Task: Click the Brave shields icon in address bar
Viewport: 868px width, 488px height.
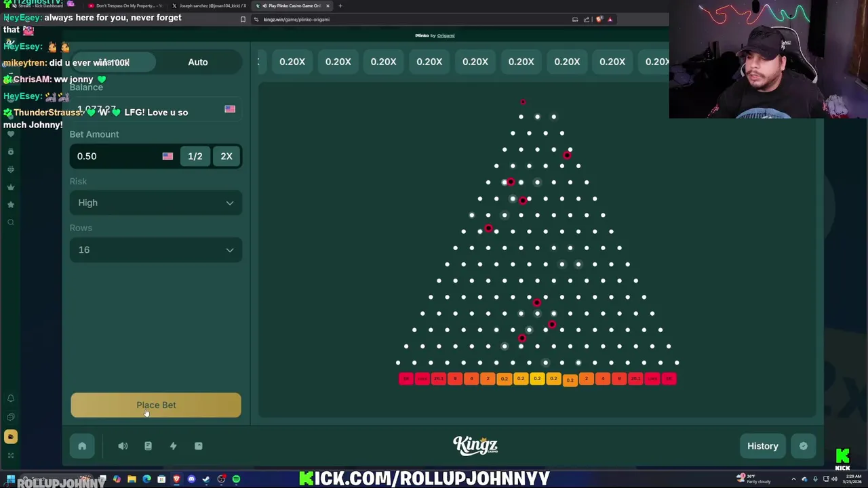Action: coord(599,19)
